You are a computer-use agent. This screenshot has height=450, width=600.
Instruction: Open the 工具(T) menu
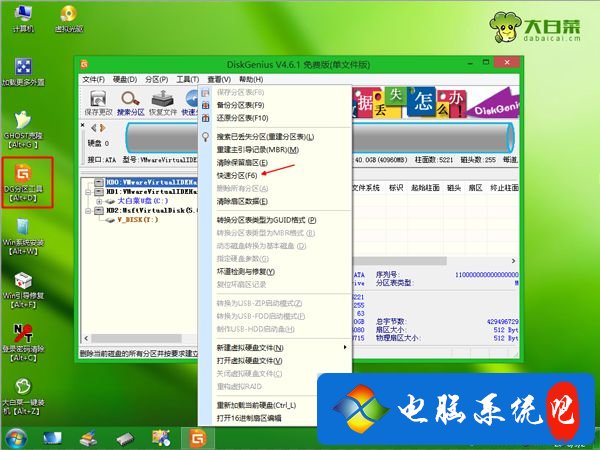(x=188, y=80)
